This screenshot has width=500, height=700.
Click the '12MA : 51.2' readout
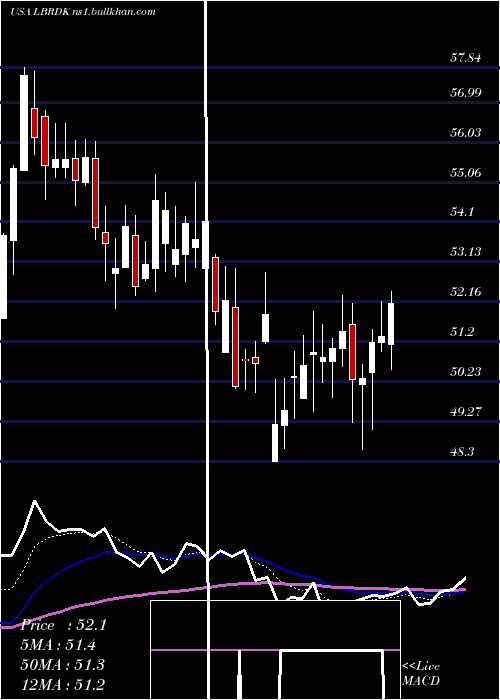coord(62,684)
